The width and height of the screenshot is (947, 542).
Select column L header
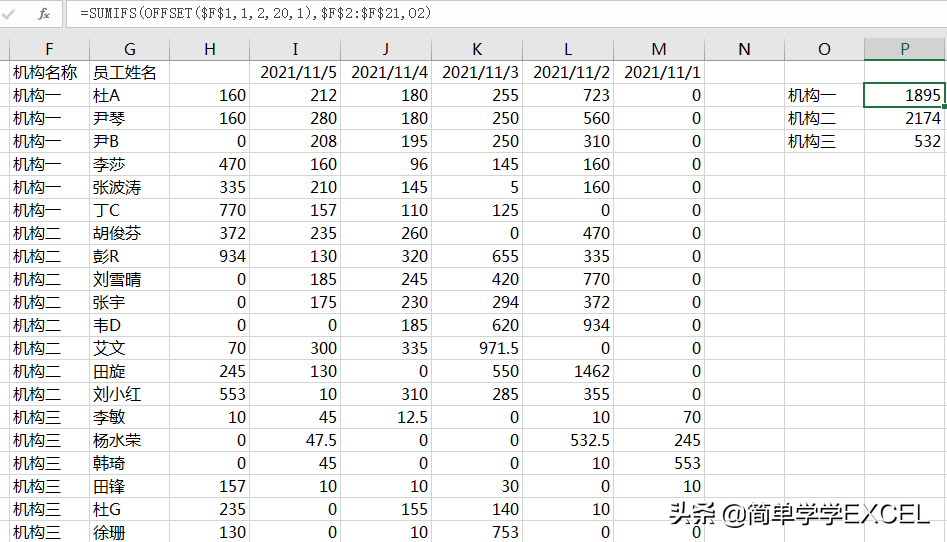point(568,49)
